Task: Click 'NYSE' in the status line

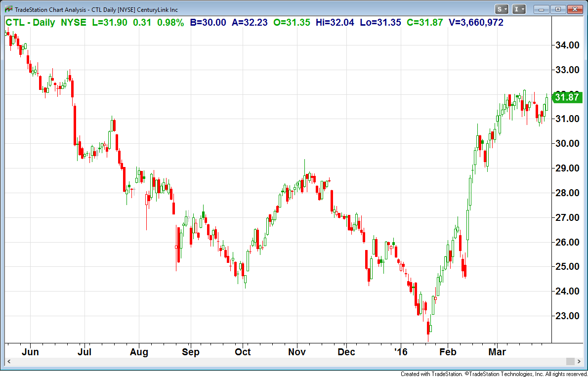Action: (74, 23)
